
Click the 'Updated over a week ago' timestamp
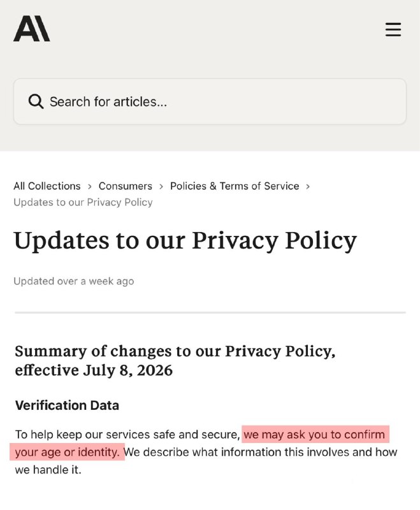point(74,281)
